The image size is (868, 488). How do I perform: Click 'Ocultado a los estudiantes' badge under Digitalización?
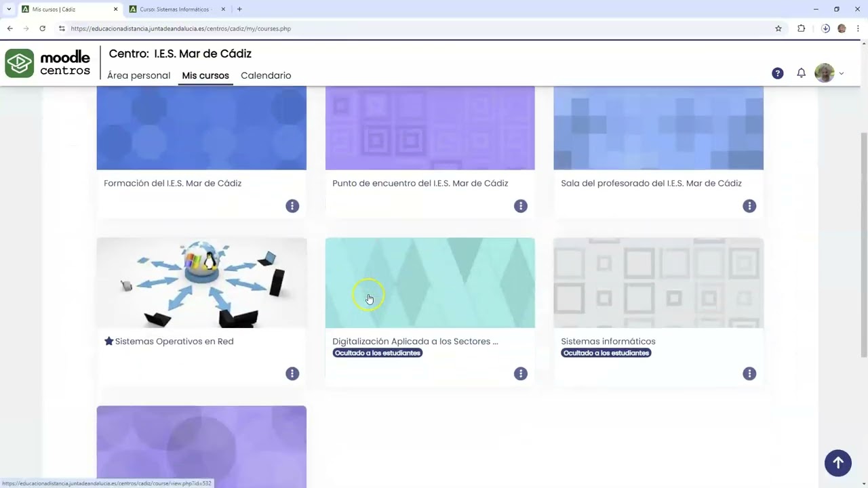click(x=377, y=353)
